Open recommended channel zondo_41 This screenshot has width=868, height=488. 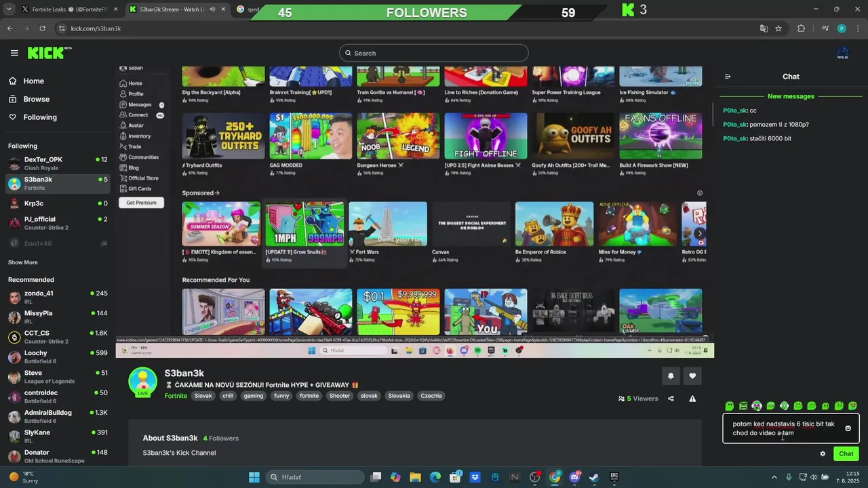(x=58, y=298)
